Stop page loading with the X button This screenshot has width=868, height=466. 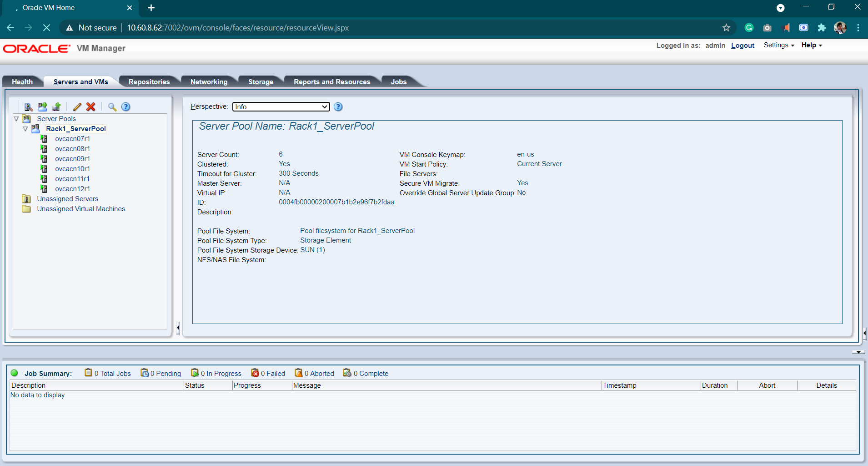pos(46,28)
